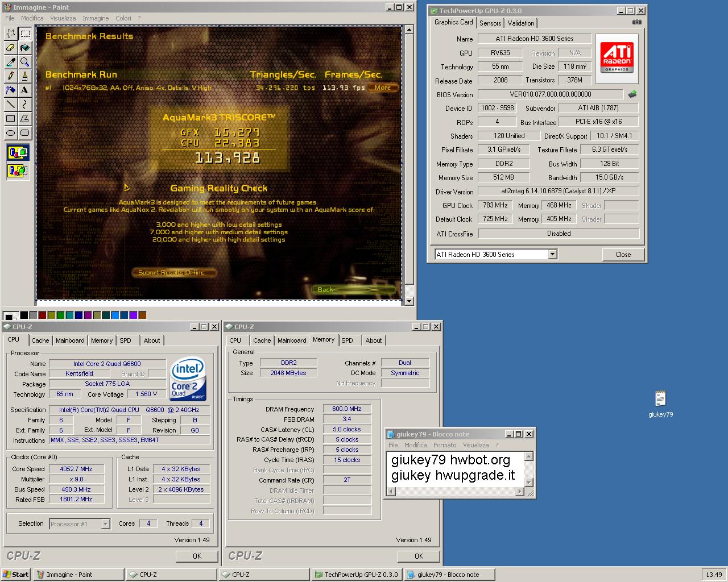Switch to Immagine - Paint in the taskbar

78,575
